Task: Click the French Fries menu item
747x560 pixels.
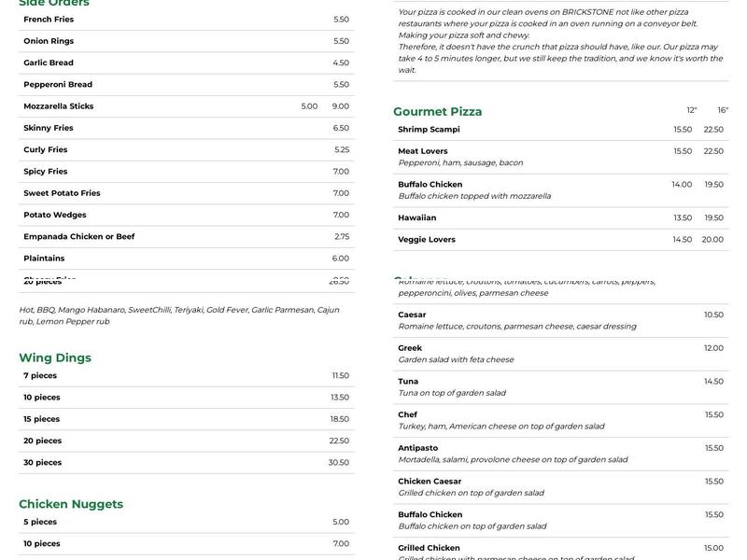Action: [x=49, y=20]
